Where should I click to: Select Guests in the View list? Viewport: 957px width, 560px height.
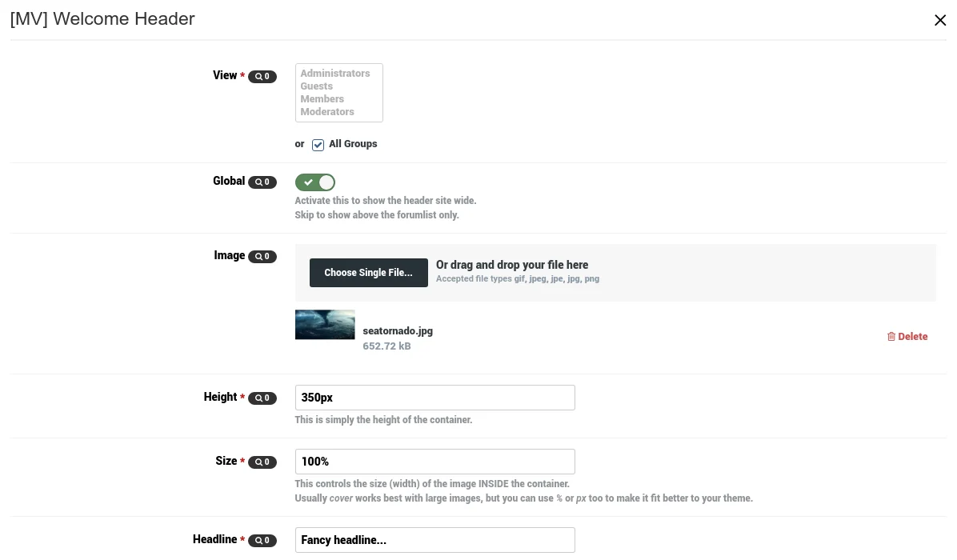click(317, 86)
